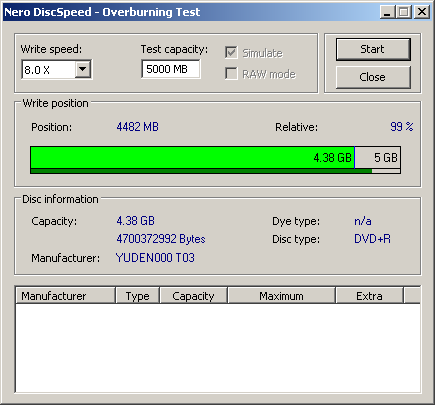Click the Test capacity 5000 MB field

coord(171,69)
